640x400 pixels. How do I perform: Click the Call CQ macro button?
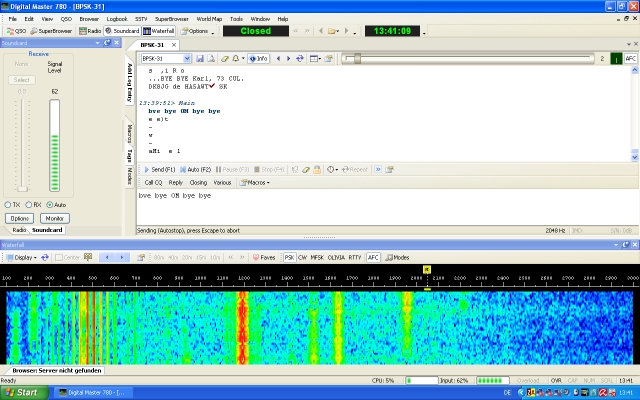click(154, 183)
